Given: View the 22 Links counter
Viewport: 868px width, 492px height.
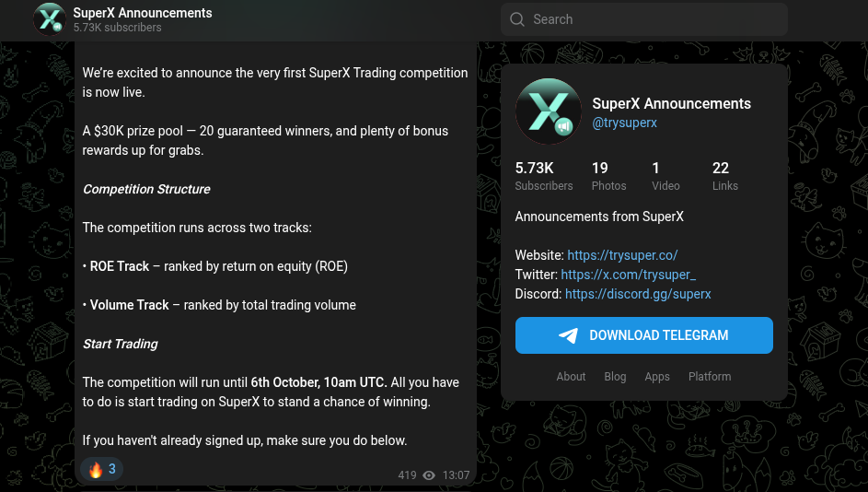Looking at the screenshot, I should (x=724, y=176).
